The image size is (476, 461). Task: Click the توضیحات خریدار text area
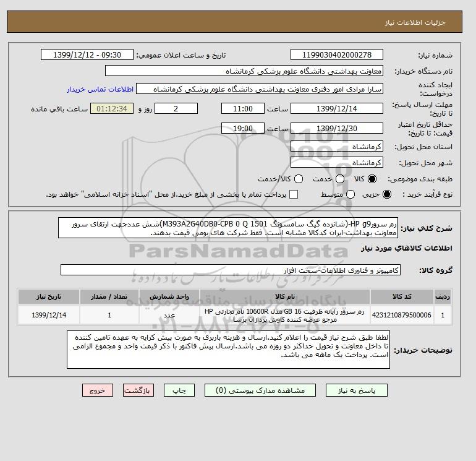[228, 350]
